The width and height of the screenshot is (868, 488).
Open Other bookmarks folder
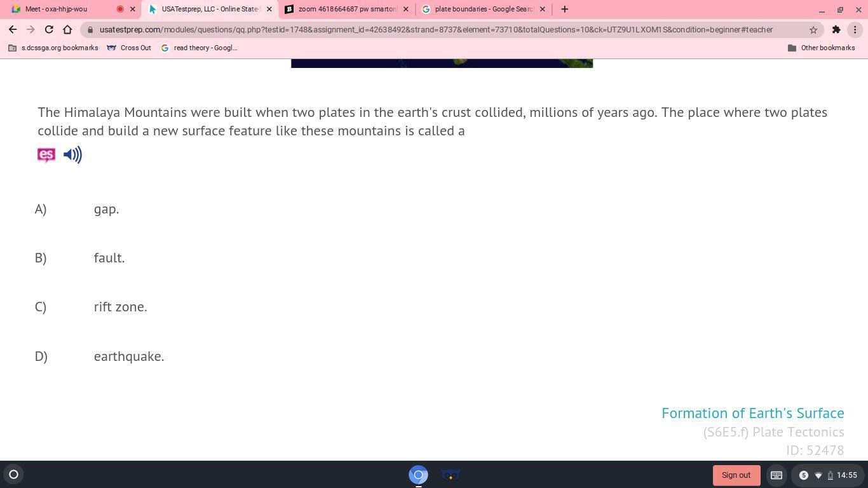pyautogui.click(x=821, y=48)
